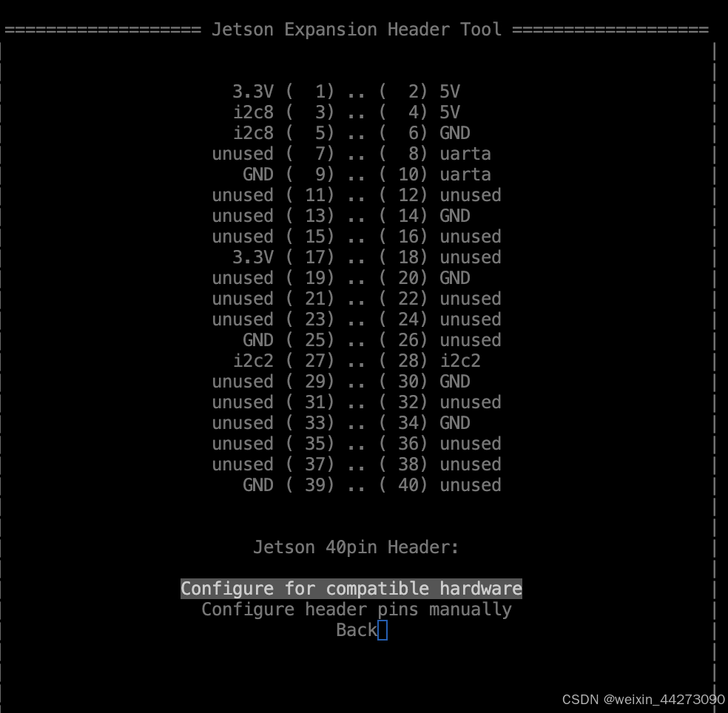The width and height of the screenshot is (728, 713).
Task: Click pin 33 labeled unused
Action: 273,423
